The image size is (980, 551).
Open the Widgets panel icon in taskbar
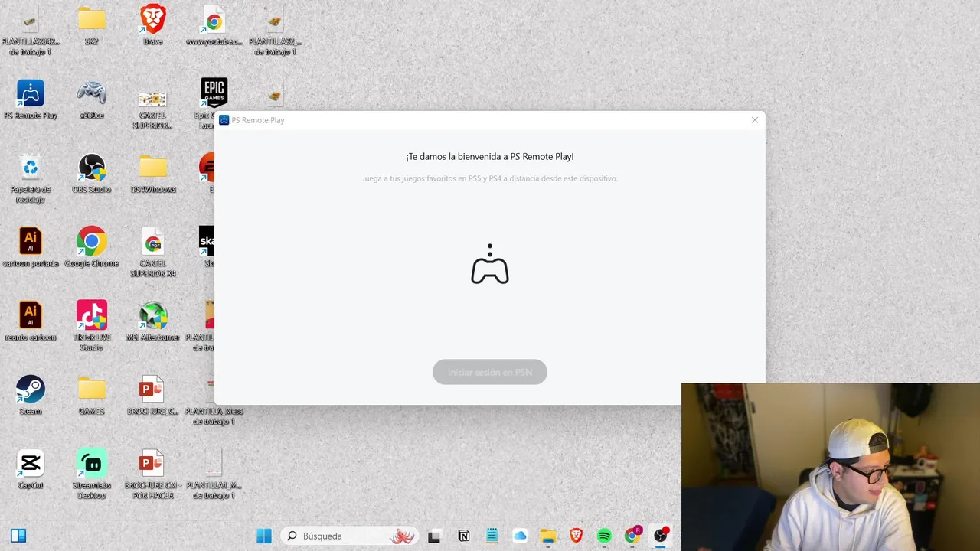[x=18, y=536]
